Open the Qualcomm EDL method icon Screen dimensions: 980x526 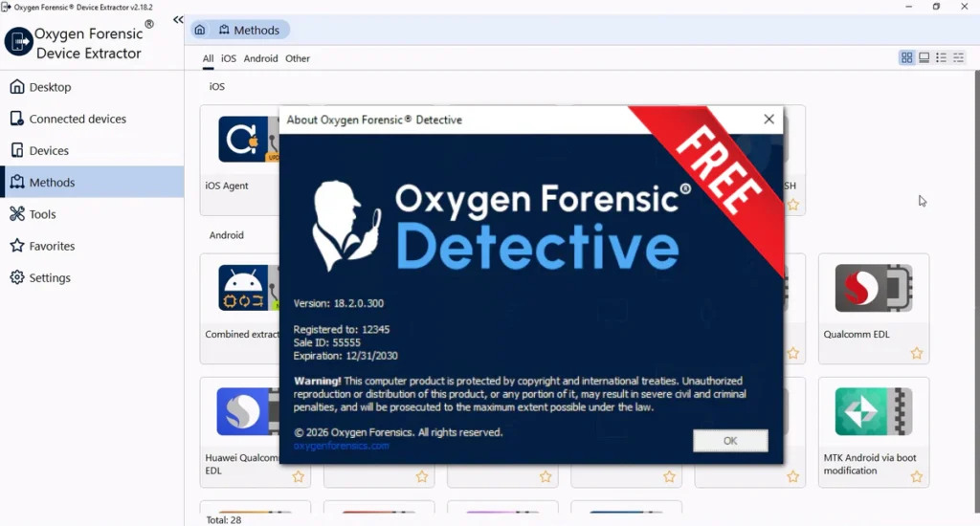click(873, 288)
